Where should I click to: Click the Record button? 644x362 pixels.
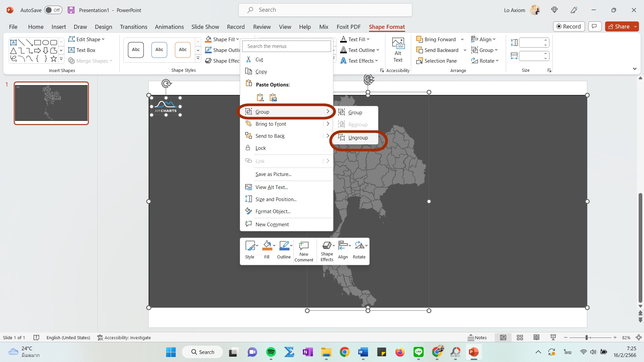click(569, 26)
